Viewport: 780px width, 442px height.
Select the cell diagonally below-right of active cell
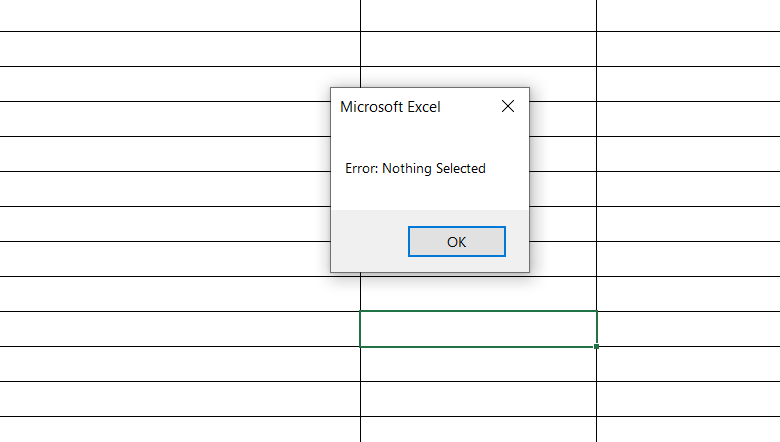pos(688,364)
